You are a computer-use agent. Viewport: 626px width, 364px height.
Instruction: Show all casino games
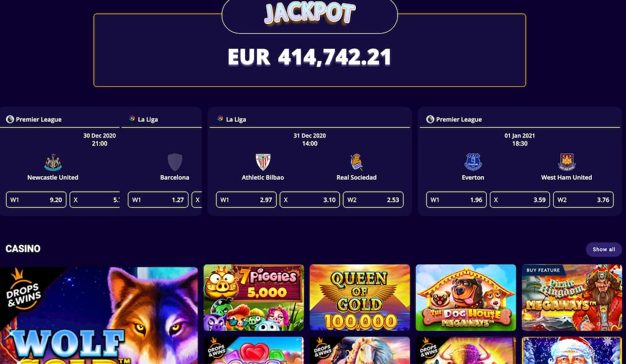(603, 249)
